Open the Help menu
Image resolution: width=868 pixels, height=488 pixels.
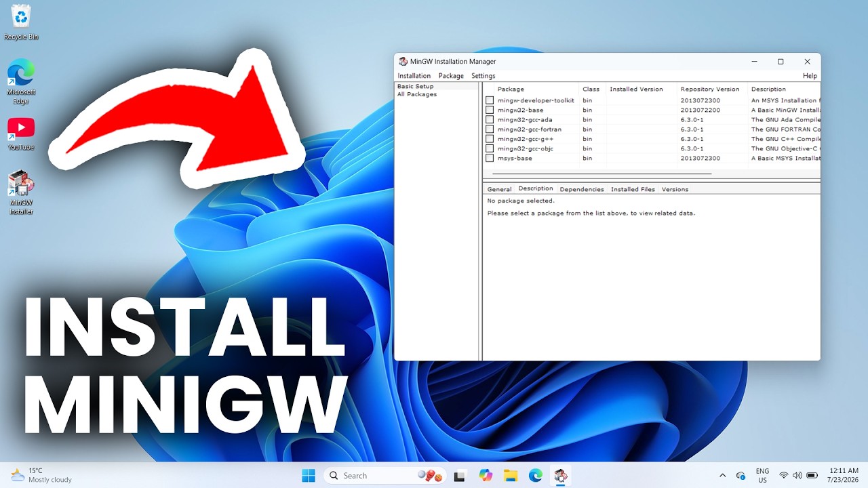pyautogui.click(x=810, y=76)
